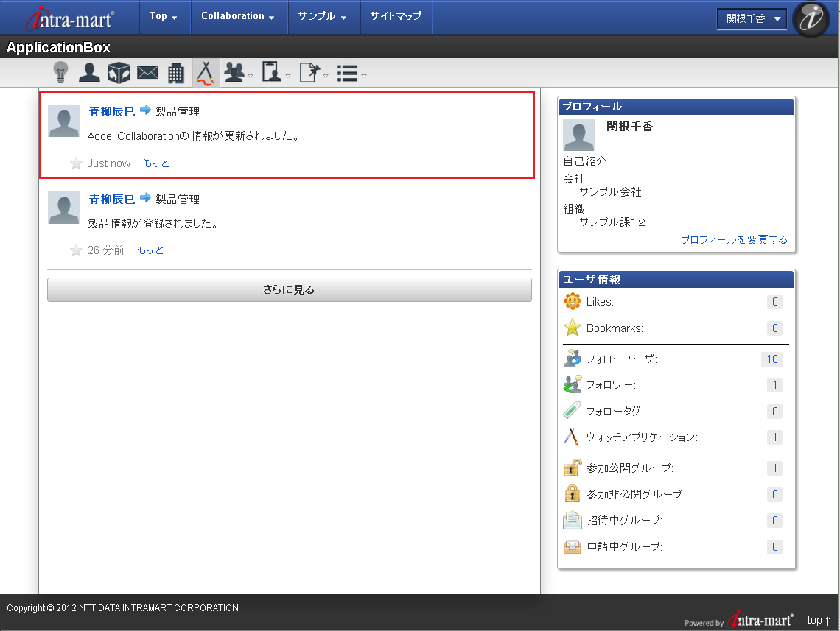Click the 招待中グループ count 0
This screenshot has width=840, height=631.
coord(774,521)
